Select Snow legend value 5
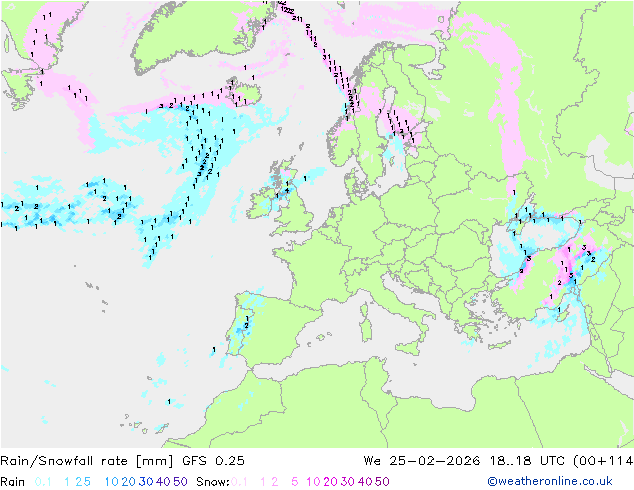The image size is (634, 490). [295, 482]
